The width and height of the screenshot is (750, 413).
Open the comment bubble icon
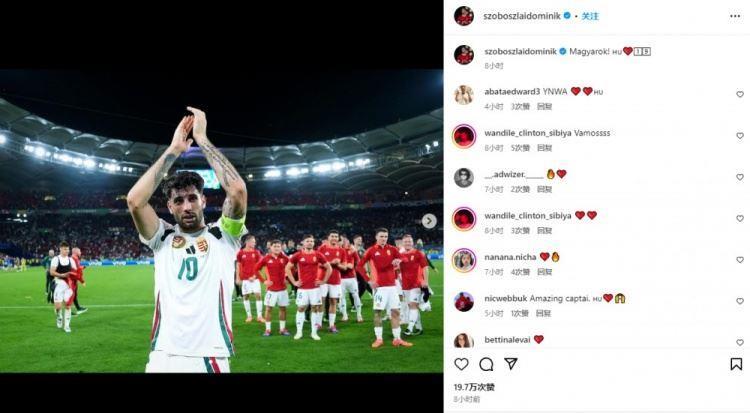pyautogui.click(x=486, y=364)
